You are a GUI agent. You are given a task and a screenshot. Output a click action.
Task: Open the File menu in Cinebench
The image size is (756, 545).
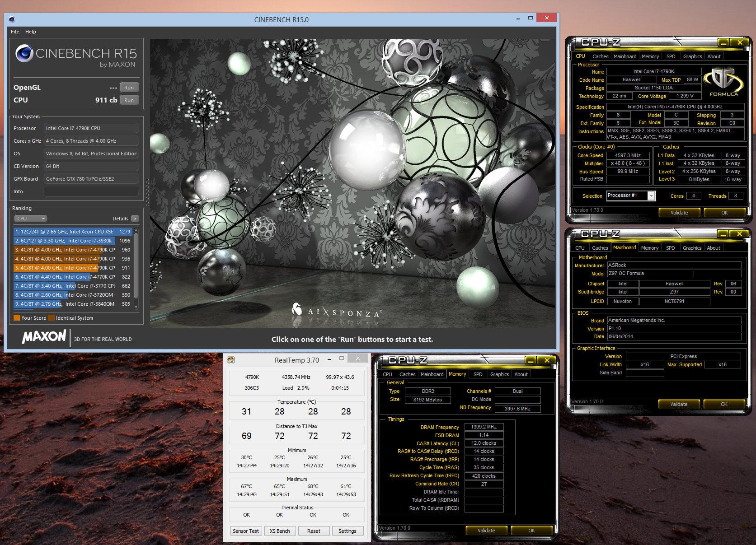click(x=15, y=32)
